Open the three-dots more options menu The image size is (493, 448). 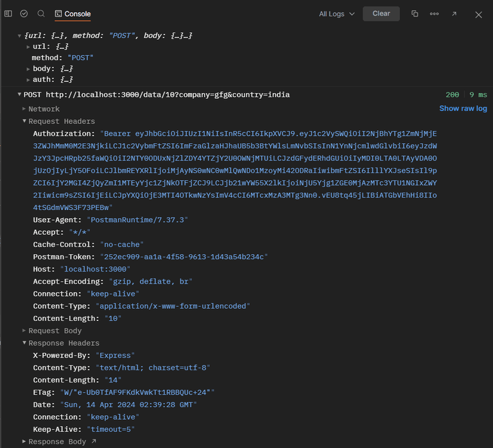(435, 13)
